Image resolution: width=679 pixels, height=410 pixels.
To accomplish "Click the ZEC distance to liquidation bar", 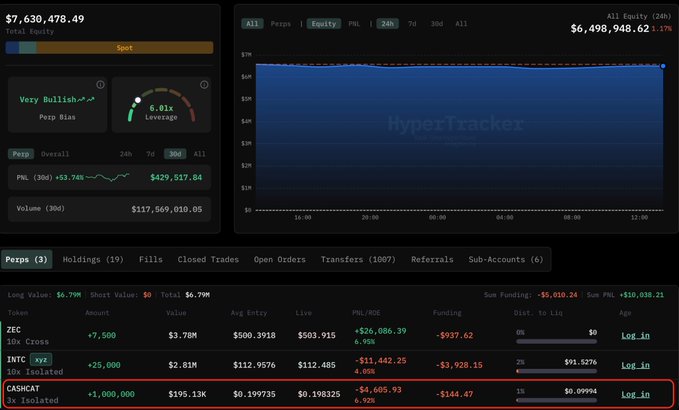I will 556,342.
